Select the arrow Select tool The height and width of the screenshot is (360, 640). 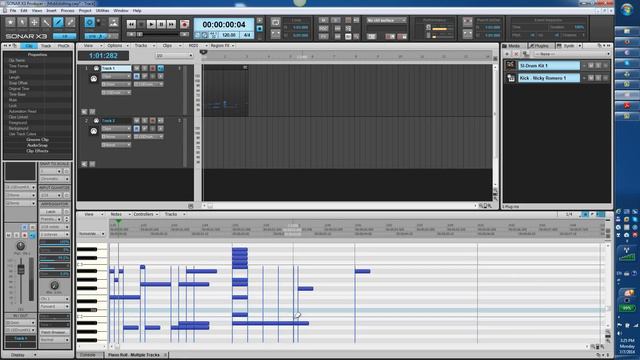tap(22, 22)
